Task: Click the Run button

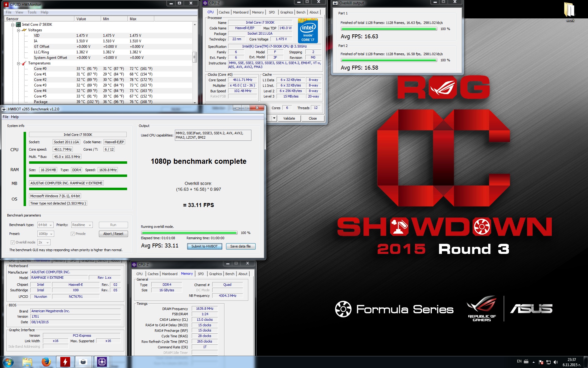Action: (x=113, y=225)
